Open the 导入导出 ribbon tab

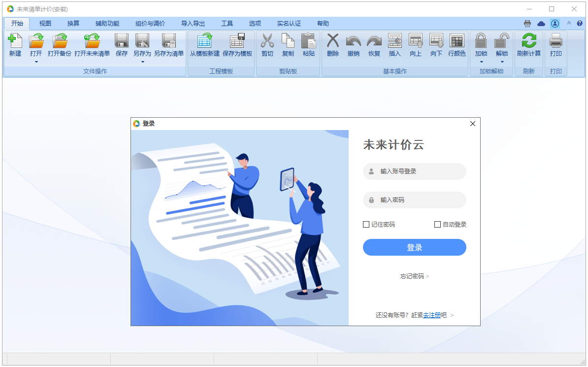pyautogui.click(x=193, y=23)
